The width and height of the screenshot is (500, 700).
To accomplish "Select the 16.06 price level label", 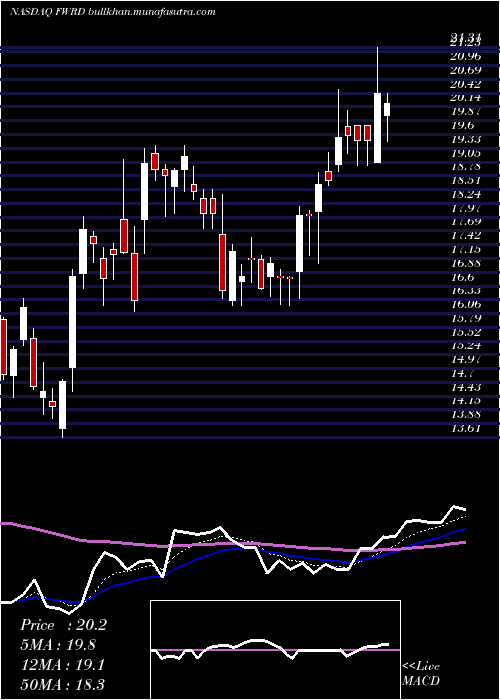I will 466,304.
